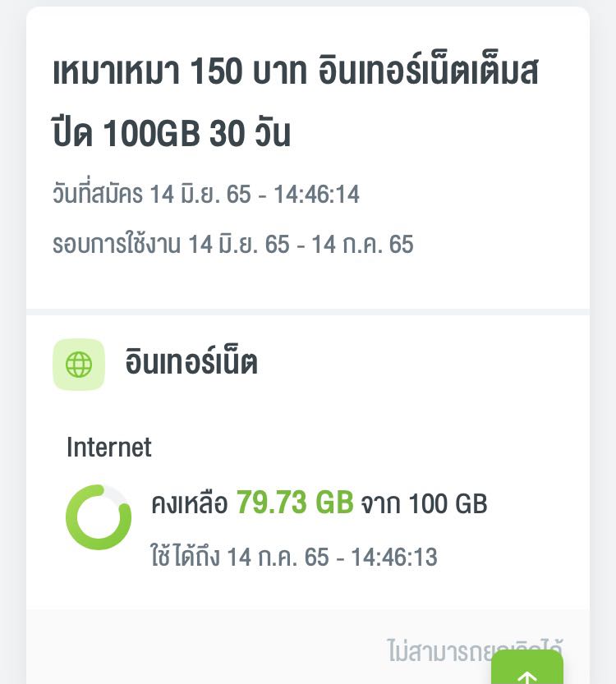The height and width of the screenshot is (684, 616).
Task: Tap the "จาก 100 GB" total quota text
Action: [x=424, y=504]
